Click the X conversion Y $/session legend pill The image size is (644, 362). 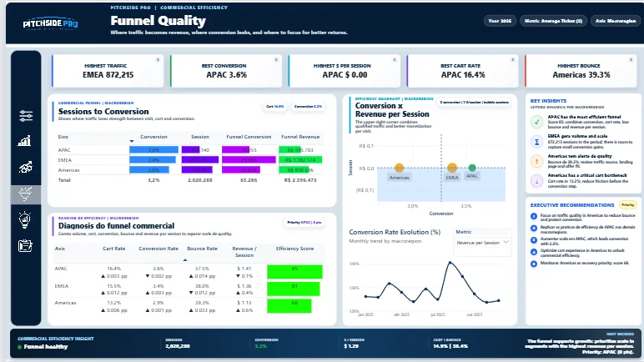(x=474, y=103)
